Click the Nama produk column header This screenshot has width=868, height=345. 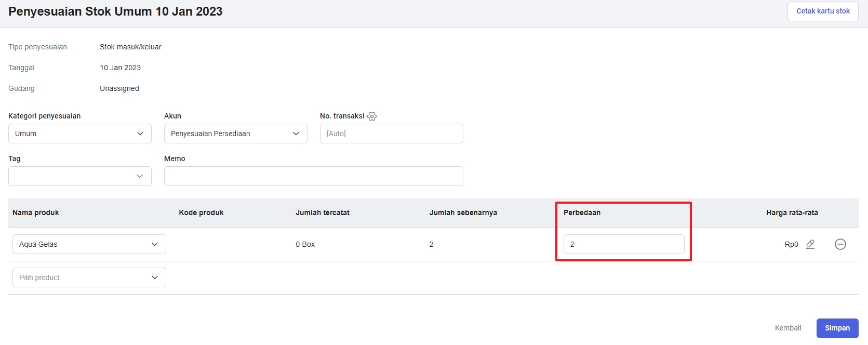click(x=36, y=213)
